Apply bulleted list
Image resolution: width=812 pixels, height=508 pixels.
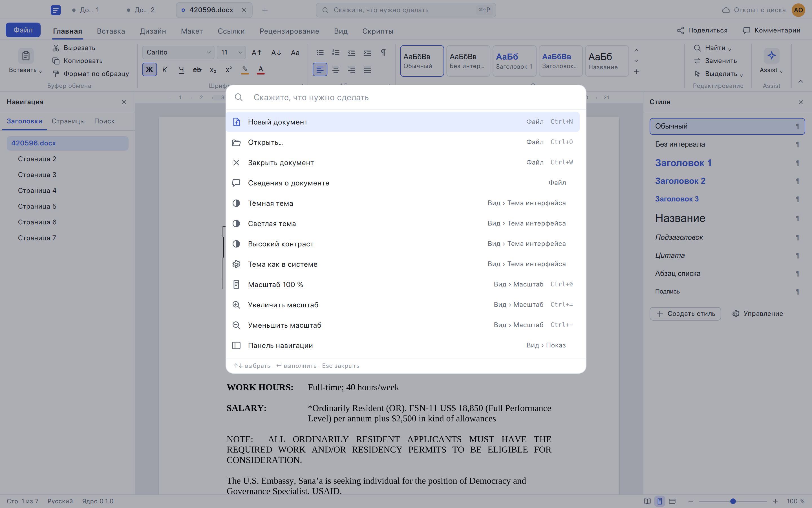(x=320, y=52)
